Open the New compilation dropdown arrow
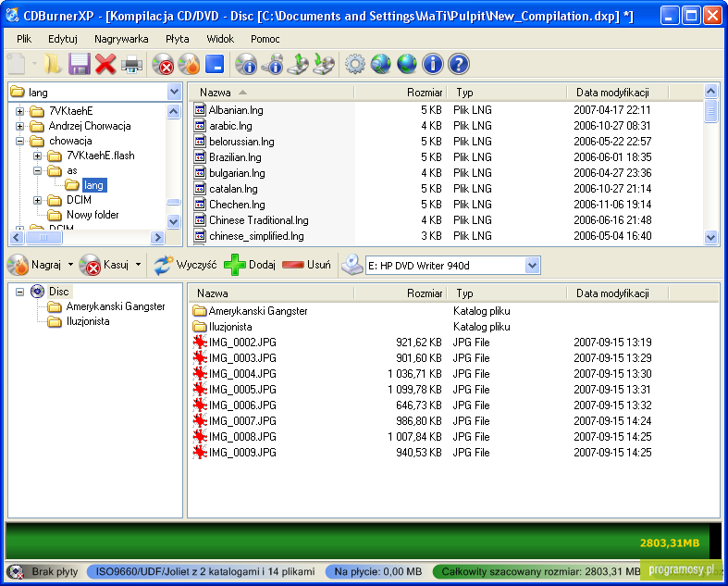This screenshot has width=728, height=586. coord(34,63)
